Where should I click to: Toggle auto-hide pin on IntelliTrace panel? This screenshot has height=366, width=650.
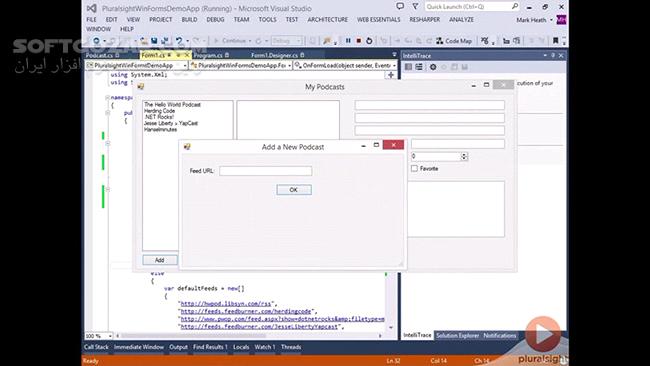[553, 55]
